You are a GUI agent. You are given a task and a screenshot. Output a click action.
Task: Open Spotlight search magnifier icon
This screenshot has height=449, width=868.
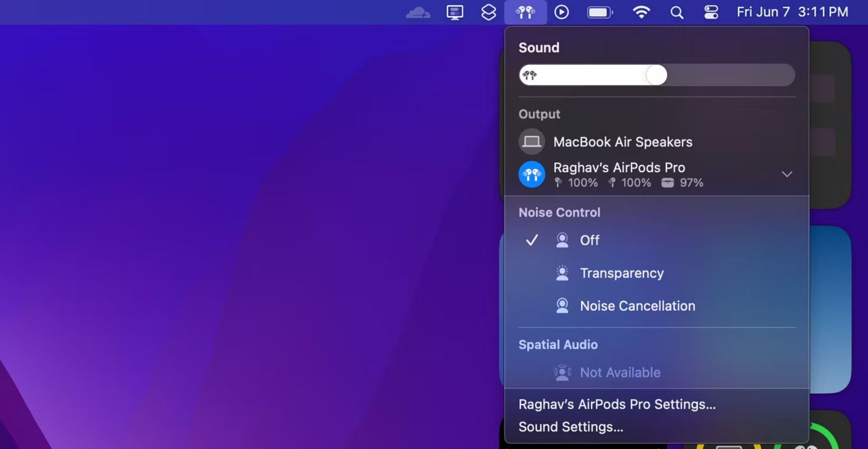click(677, 13)
